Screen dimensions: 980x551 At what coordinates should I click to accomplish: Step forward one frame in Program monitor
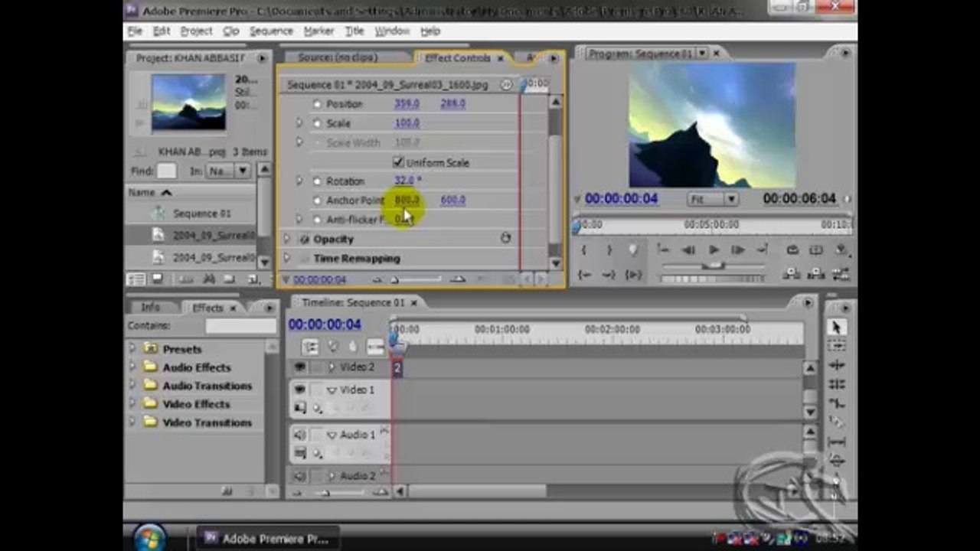(x=738, y=249)
